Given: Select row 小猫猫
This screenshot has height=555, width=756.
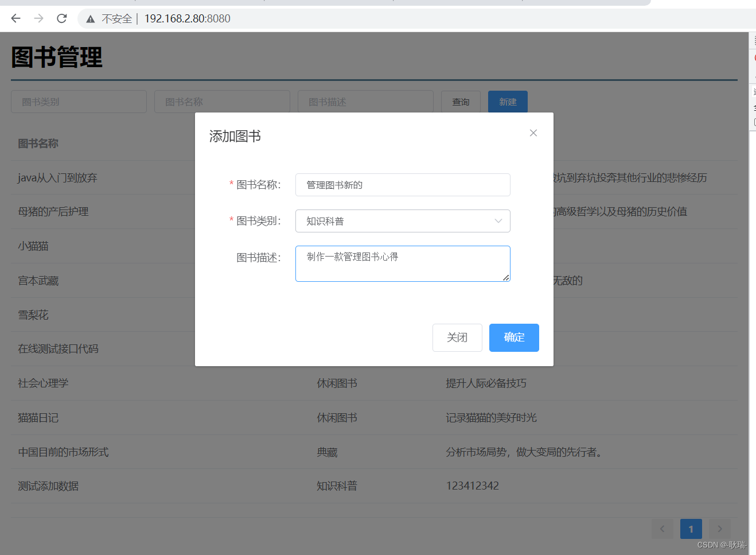Looking at the screenshot, I should coord(374,246).
